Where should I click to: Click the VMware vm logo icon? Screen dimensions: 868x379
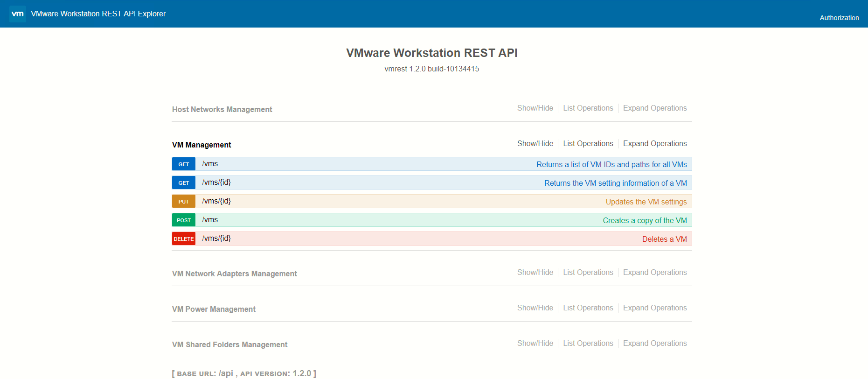tap(18, 14)
